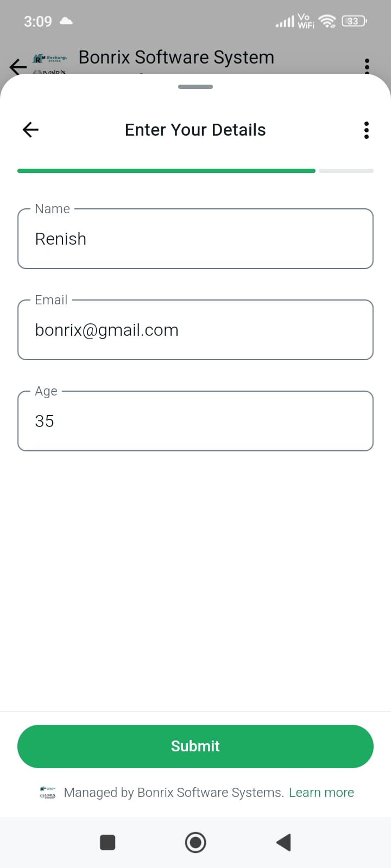Tap the small Bonrix logo in the footer

coord(48,793)
